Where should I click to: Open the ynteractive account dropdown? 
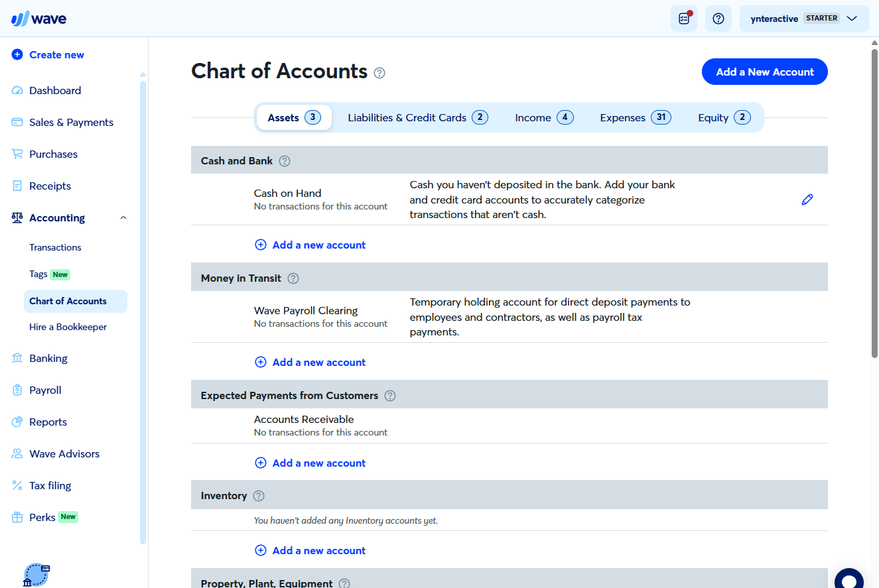click(x=804, y=19)
